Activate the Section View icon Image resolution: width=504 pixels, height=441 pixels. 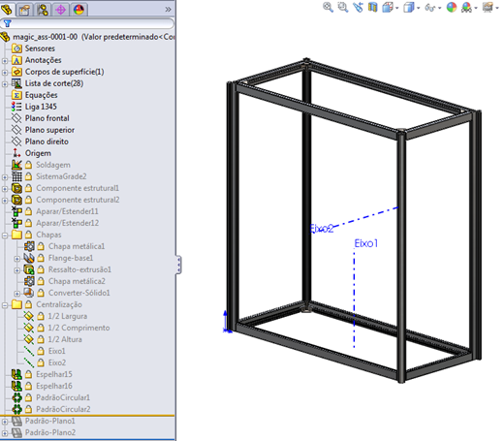[373, 7]
